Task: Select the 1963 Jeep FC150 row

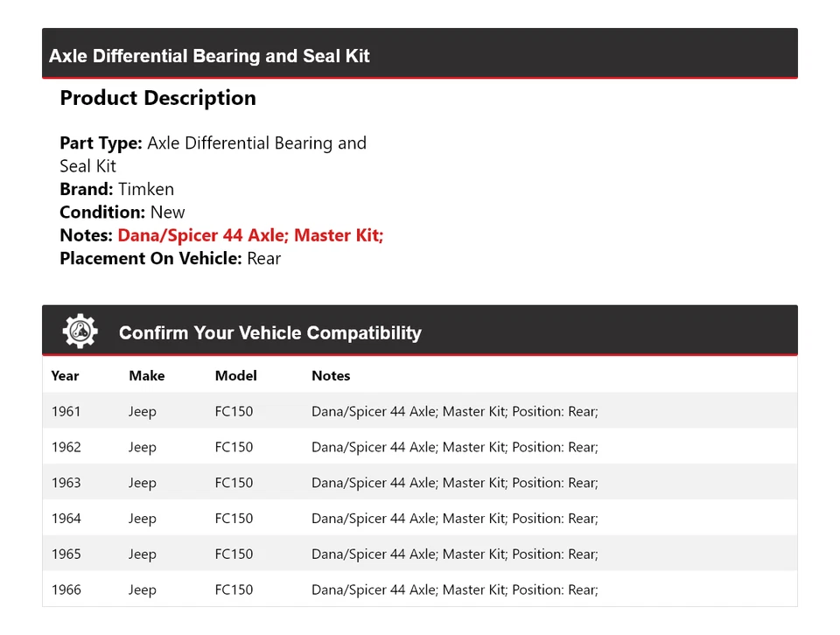Action: tap(419, 483)
